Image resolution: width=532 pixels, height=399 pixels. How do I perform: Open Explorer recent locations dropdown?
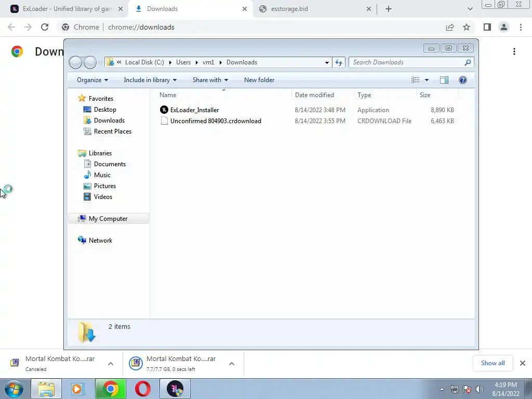point(100,62)
